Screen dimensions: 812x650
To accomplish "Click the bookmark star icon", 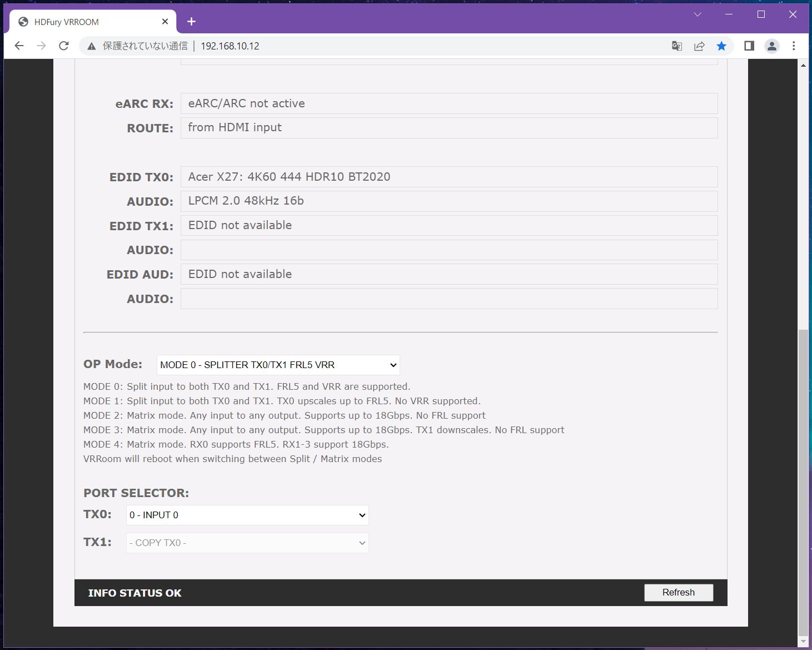I will 721,46.
